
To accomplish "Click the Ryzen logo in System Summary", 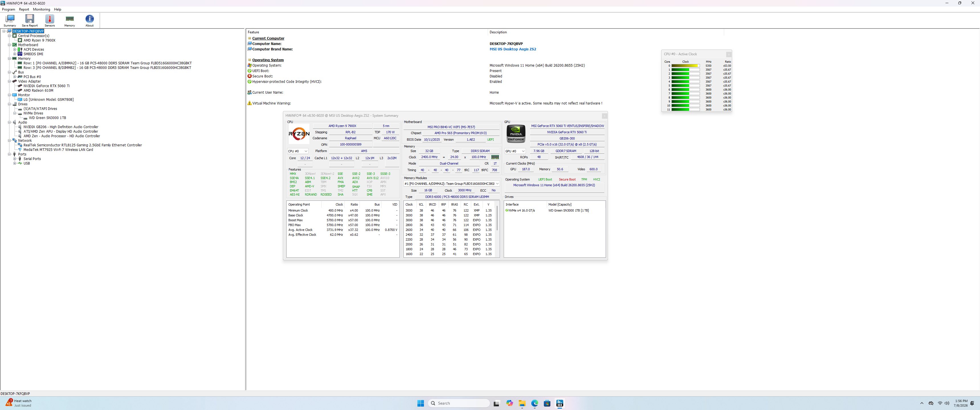I will click(x=299, y=134).
